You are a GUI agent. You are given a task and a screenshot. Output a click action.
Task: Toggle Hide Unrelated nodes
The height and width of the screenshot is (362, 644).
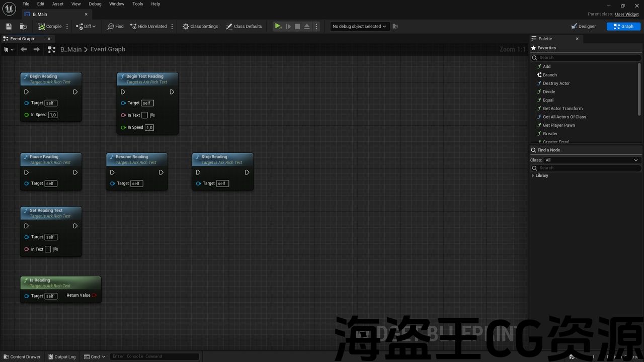pos(148,26)
